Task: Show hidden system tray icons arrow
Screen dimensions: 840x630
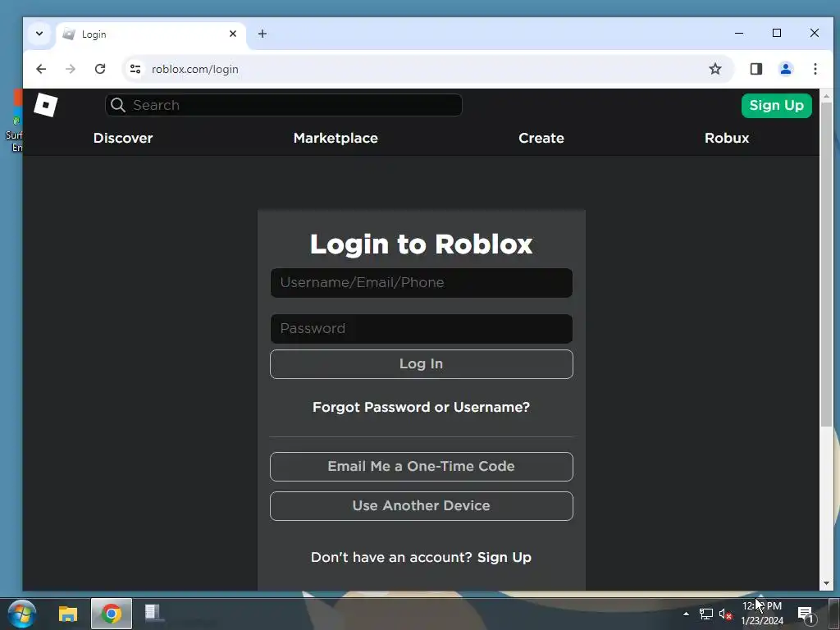Action: click(687, 614)
